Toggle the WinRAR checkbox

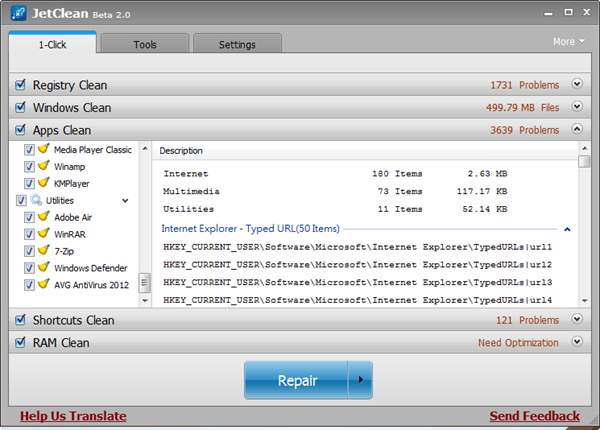pyautogui.click(x=29, y=234)
